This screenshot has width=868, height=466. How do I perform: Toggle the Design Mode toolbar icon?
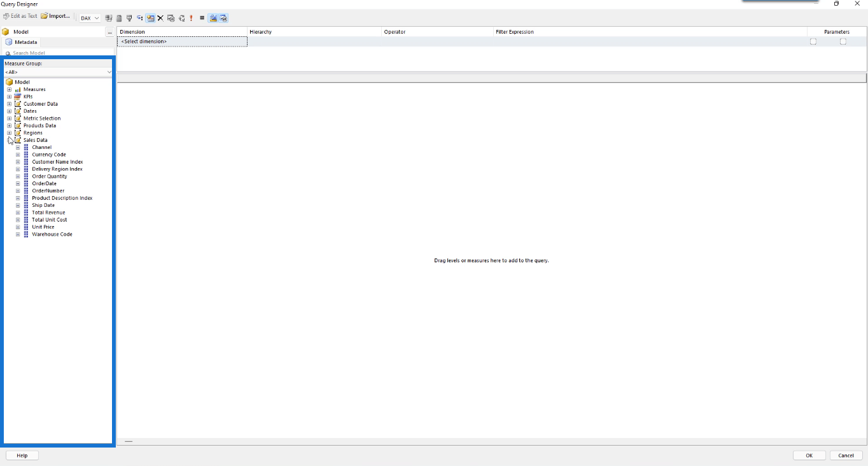pos(213,18)
